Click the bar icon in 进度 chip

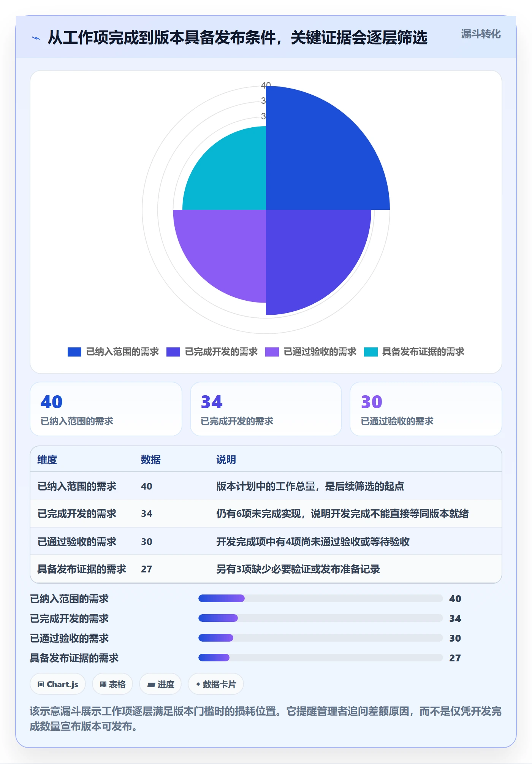[151, 685]
